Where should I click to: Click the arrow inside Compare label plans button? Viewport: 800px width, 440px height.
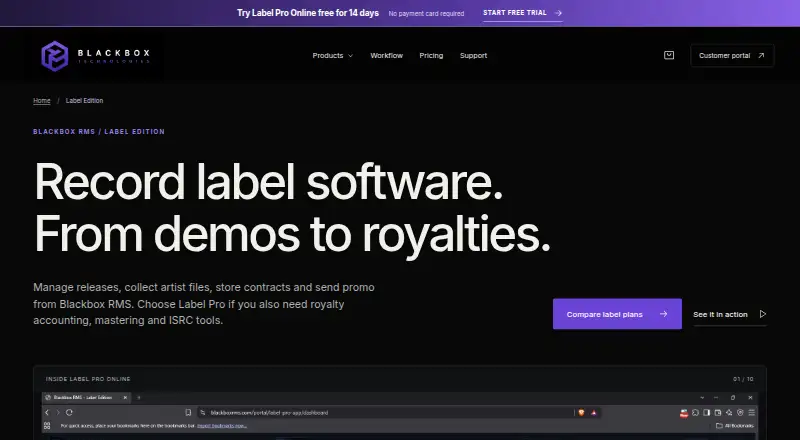pos(663,314)
